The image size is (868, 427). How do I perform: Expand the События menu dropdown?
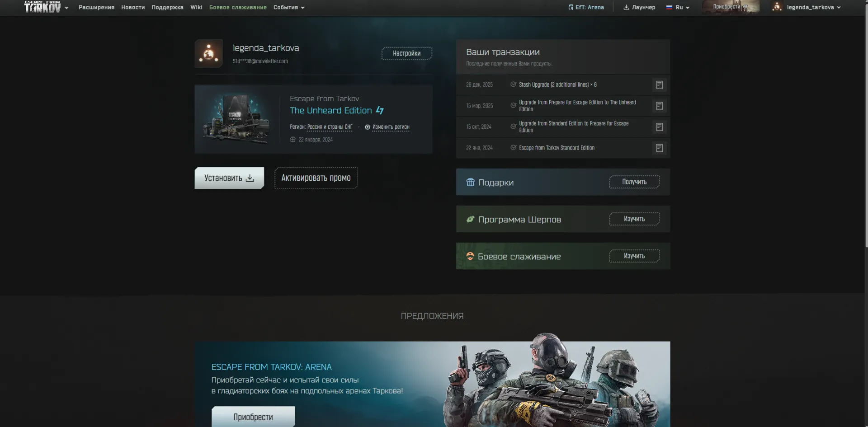tap(289, 7)
